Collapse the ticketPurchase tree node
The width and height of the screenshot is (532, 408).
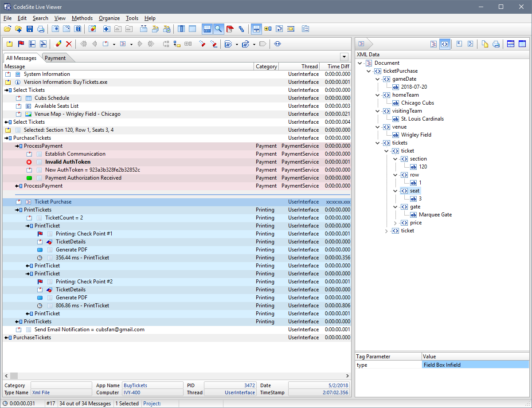[x=369, y=71]
